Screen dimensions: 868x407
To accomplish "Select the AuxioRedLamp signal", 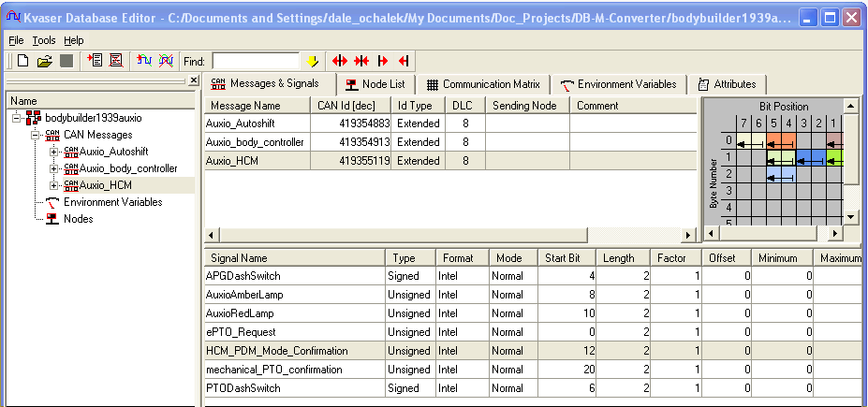I will click(x=240, y=313).
